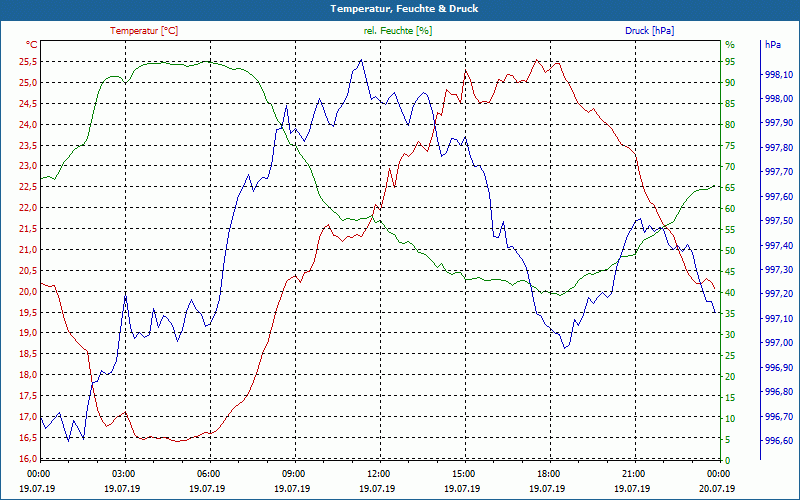
Task: Click the 997,60 pressure axis value
Action: point(779,196)
